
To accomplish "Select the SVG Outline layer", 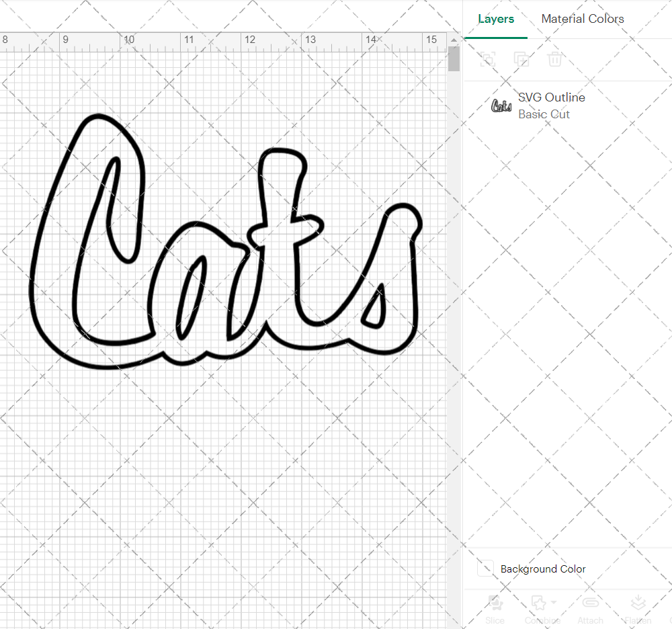I will pyautogui.click(x=567, y=106).
